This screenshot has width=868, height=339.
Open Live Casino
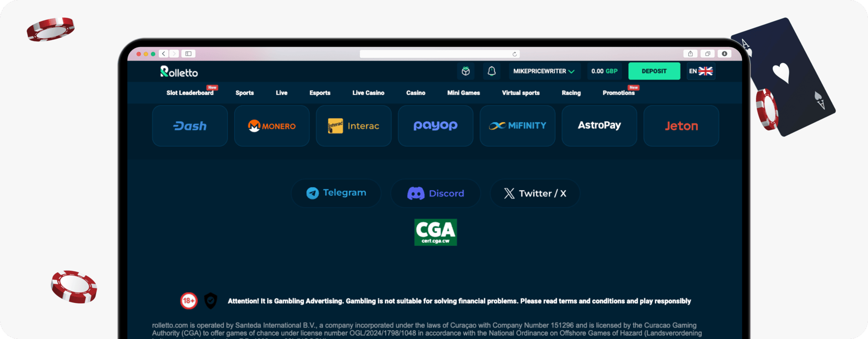[x=368, y=93]
